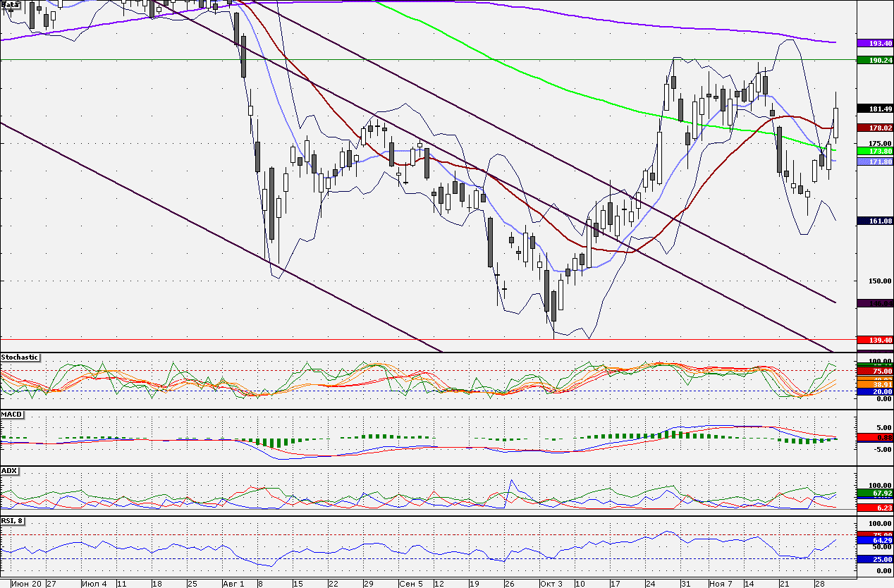Click the dark red 178.02 price tag
894x588 pixels.
pos(874,128)
